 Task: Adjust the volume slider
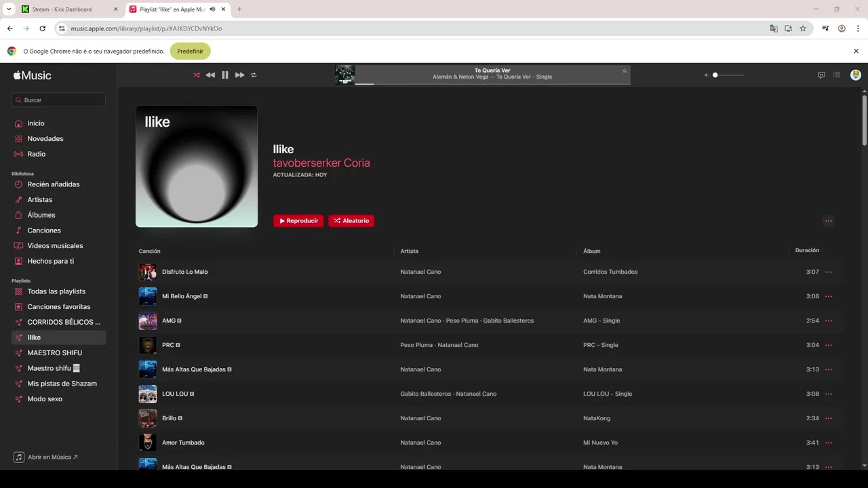[728, 75]
